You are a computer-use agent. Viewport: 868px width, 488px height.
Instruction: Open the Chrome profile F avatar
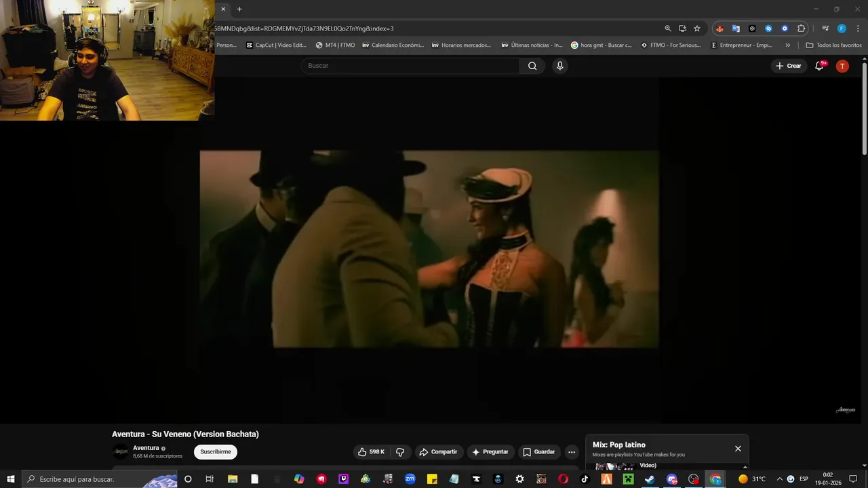(842, 28)
